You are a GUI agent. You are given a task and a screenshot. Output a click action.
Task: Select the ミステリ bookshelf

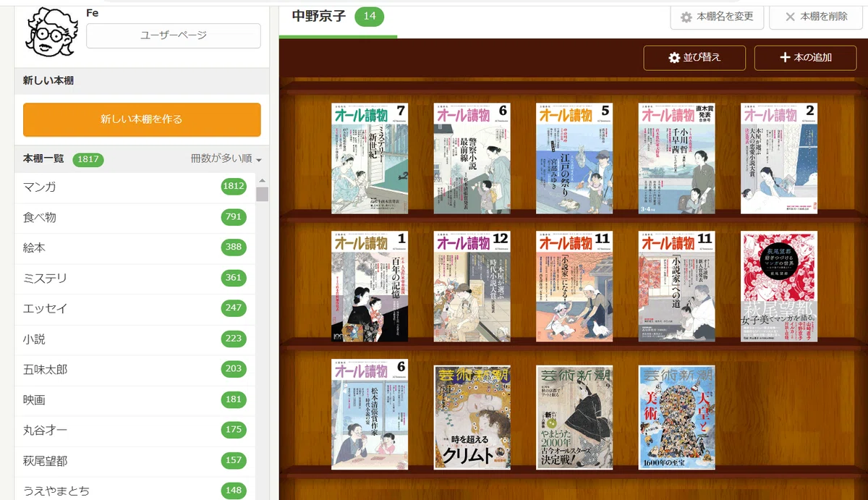tap(135, 279)
